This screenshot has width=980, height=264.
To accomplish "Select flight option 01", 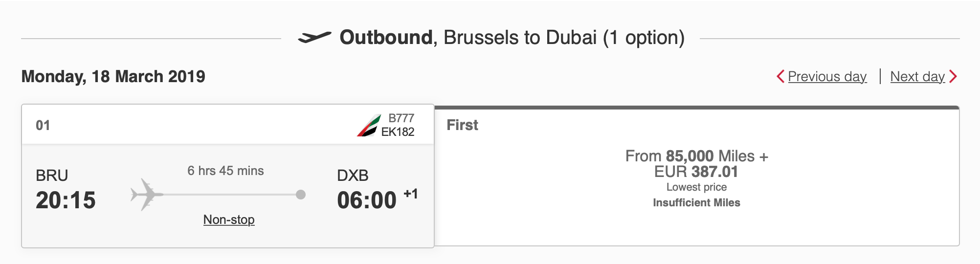I will coord(43,126).
